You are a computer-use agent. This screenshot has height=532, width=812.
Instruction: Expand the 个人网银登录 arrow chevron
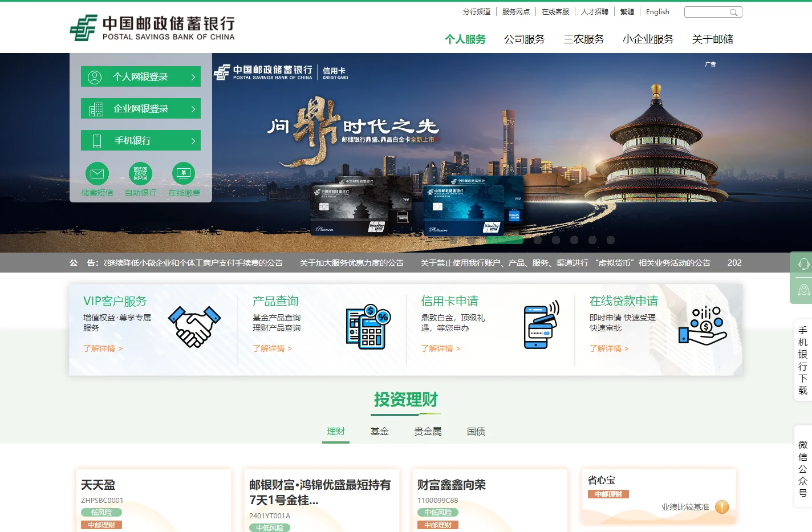coord(193,77)
